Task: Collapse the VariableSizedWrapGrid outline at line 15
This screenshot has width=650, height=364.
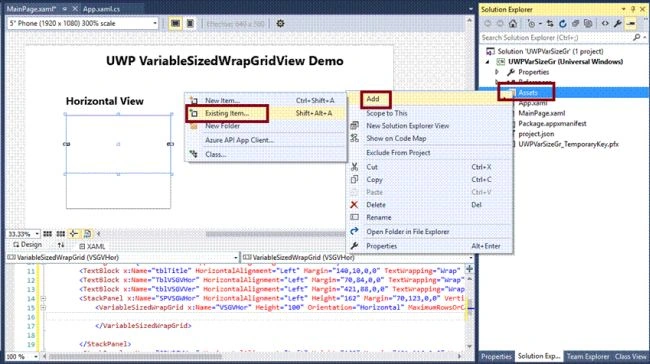Action: point(43,308)
